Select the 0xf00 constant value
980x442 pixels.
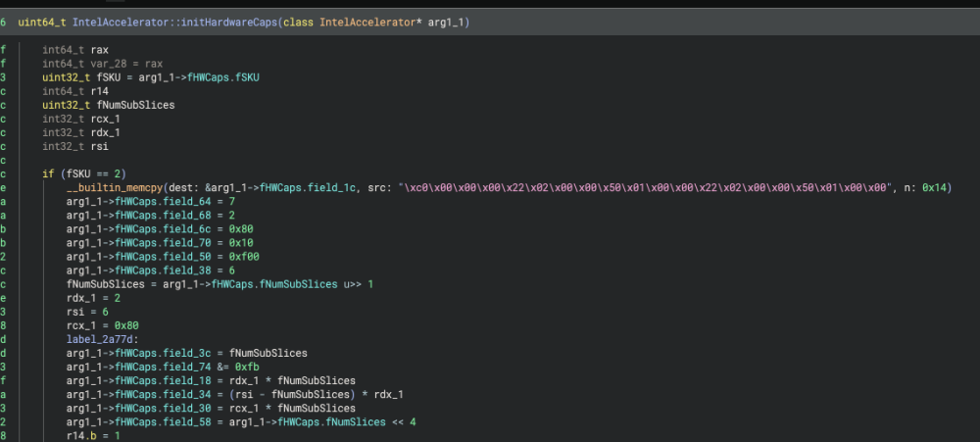pyautogui.click(x=244, y=257)
